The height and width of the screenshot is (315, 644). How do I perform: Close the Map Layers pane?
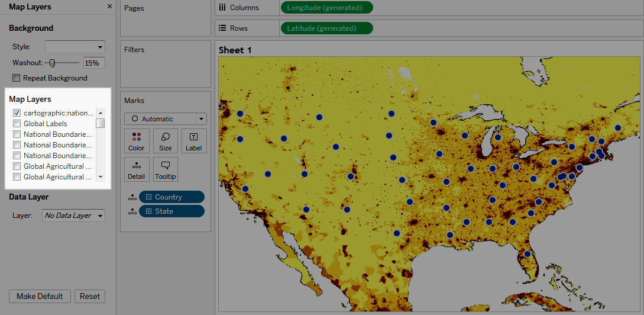click(109, 7)
